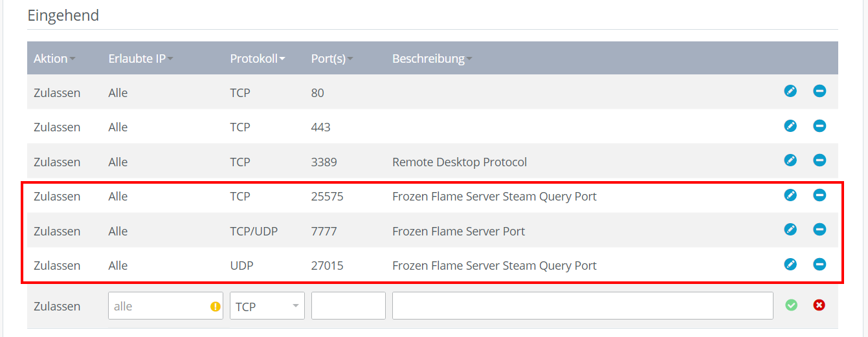Sort by Port(s) column header
The image size is (868, 337).
click(332, 59)
